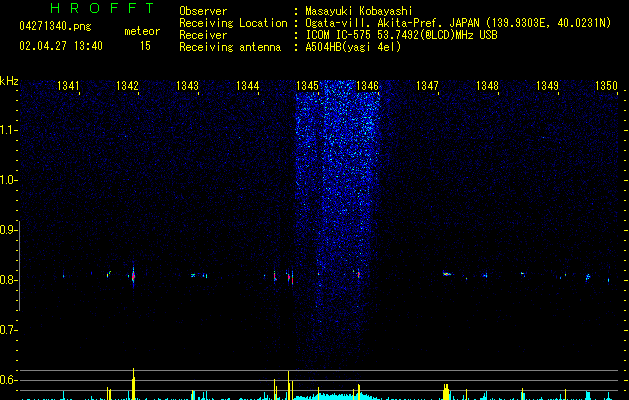Click the HROFFT title text
629x400 pixels.
103,8
